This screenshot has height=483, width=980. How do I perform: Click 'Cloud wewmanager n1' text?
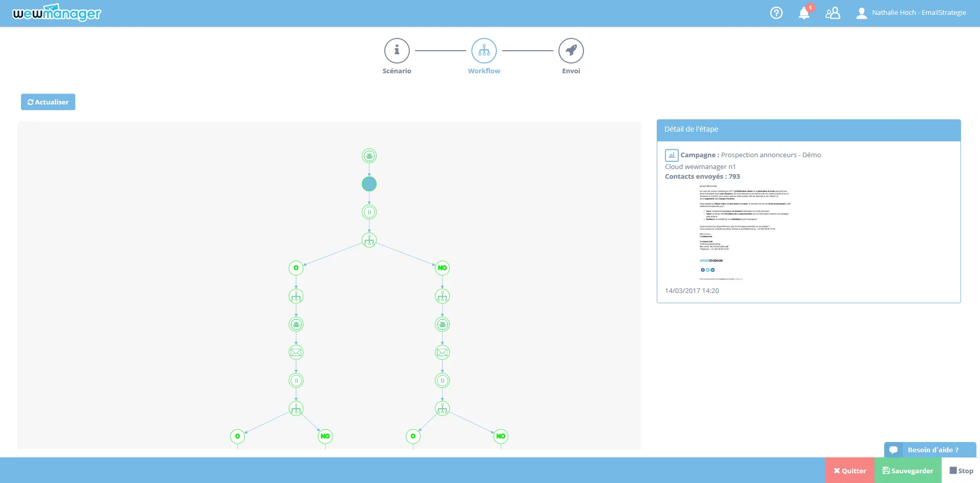coord(700,167)
